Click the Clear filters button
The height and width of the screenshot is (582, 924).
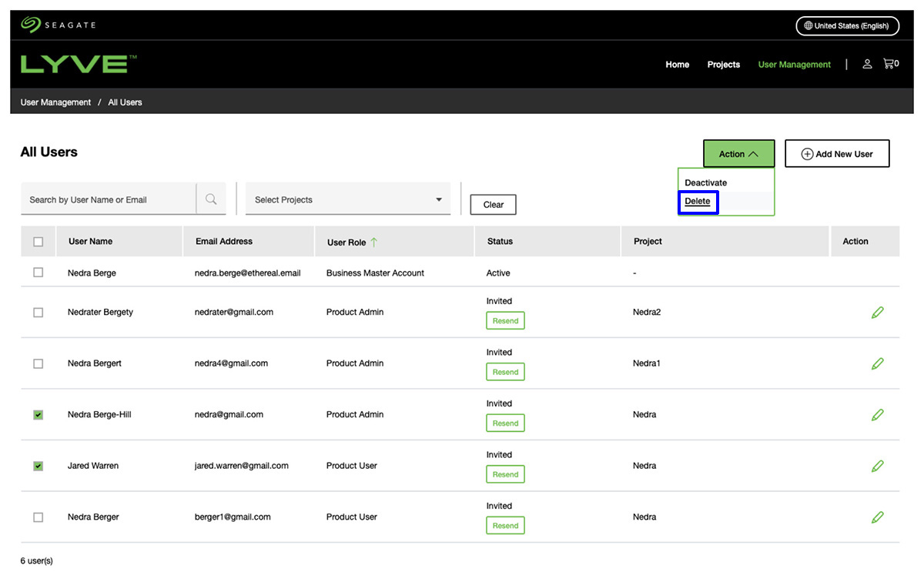click(x=494, y=205)
